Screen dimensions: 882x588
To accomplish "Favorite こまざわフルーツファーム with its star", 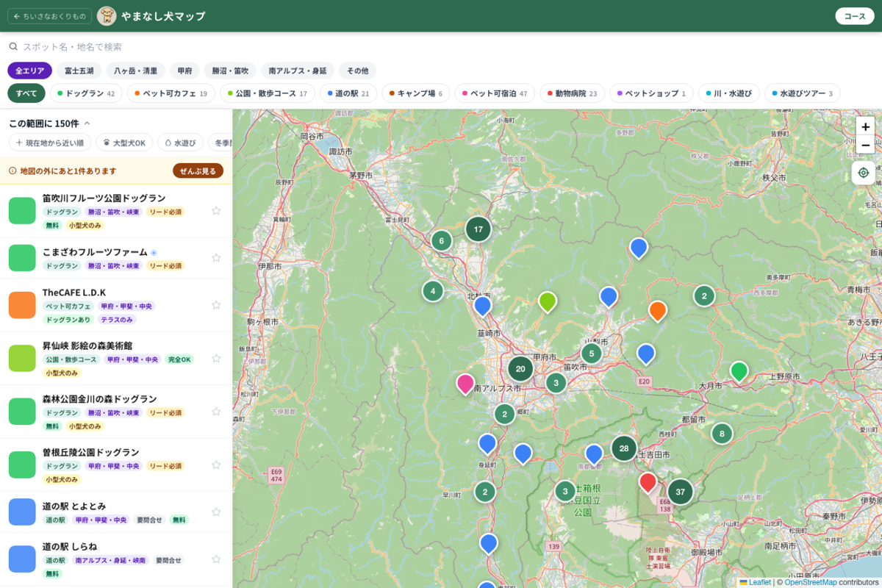I will (x=216, y=258).
